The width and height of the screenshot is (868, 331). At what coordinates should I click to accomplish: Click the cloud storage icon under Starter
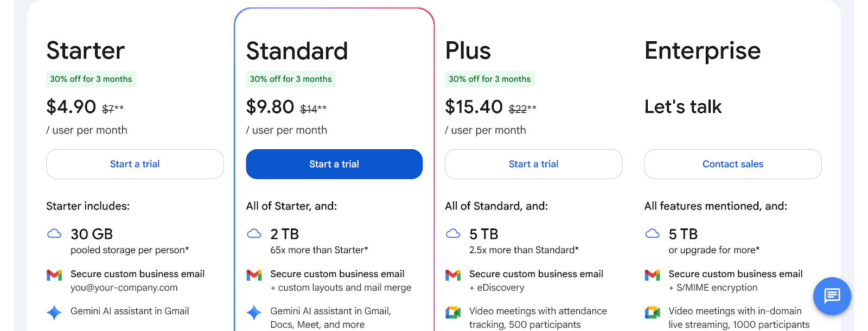[54, 234]
